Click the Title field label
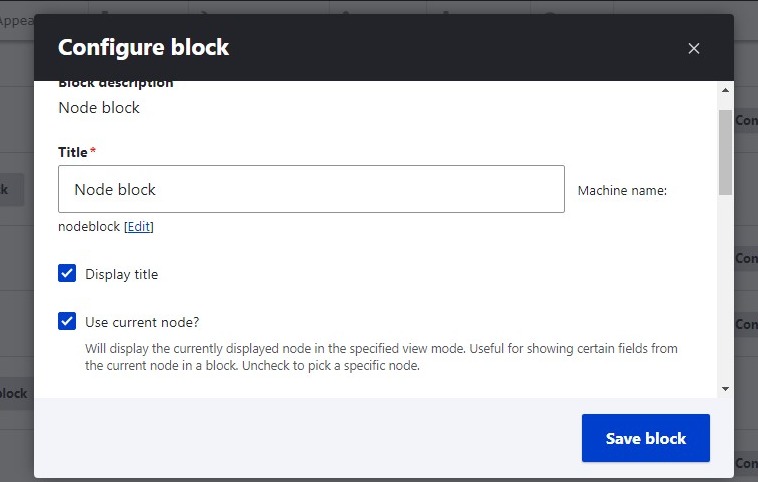This screenshot has height=482, width=758. 73,152
